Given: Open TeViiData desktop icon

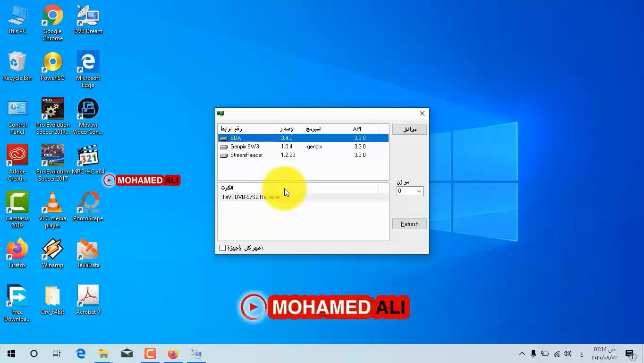Looking at the screenshot, I should (x=88, y=254).
